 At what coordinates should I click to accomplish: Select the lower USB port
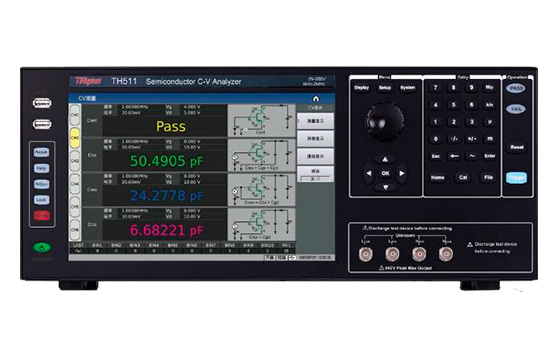coord(42,124)
